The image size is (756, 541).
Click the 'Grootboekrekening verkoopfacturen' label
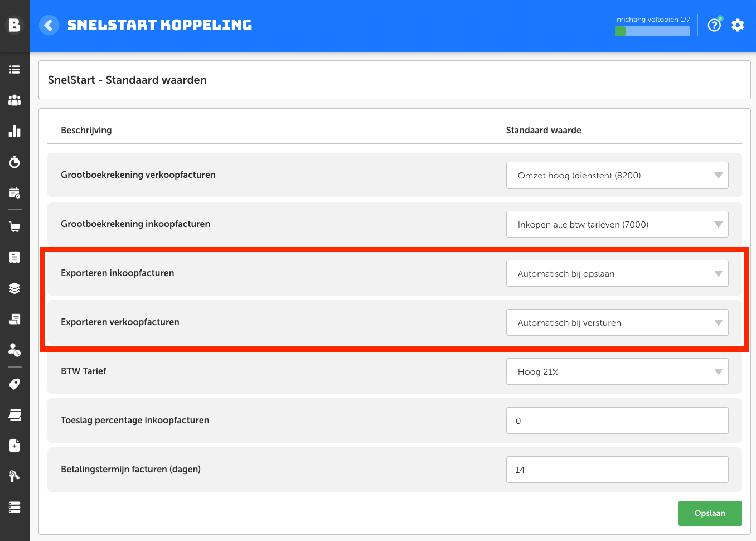(138, 175)
